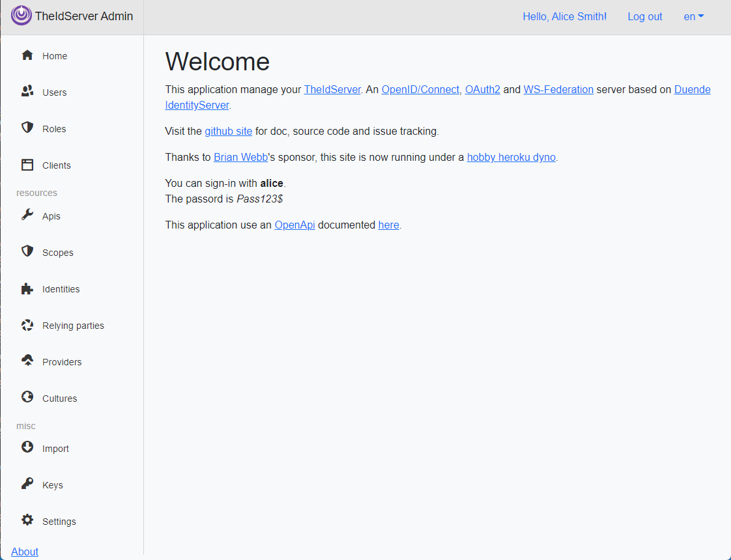Open the OpenID/Connect link
The width and height of the screenshot is (731, 560).
coord(420,89)
